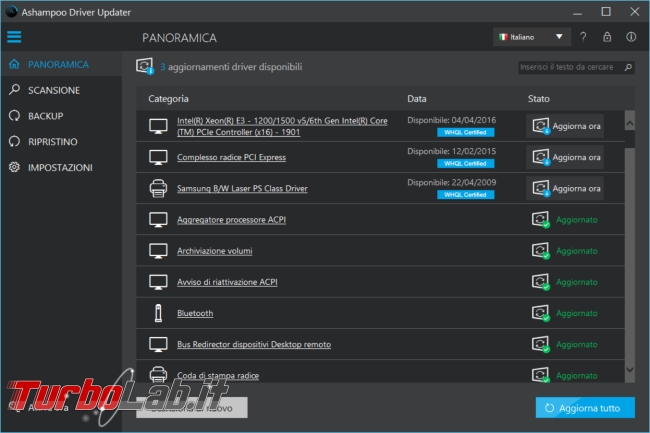The image size is (650, 433).
Task: Click monitor icon for Complesso radice PCI Express
Action: coord(158,157)
